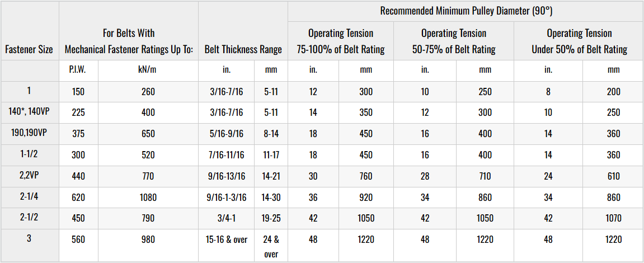Screen dimensions: 644x263
Task: Select the 2,2VP fastener size cell
Action: coord(29,176)
